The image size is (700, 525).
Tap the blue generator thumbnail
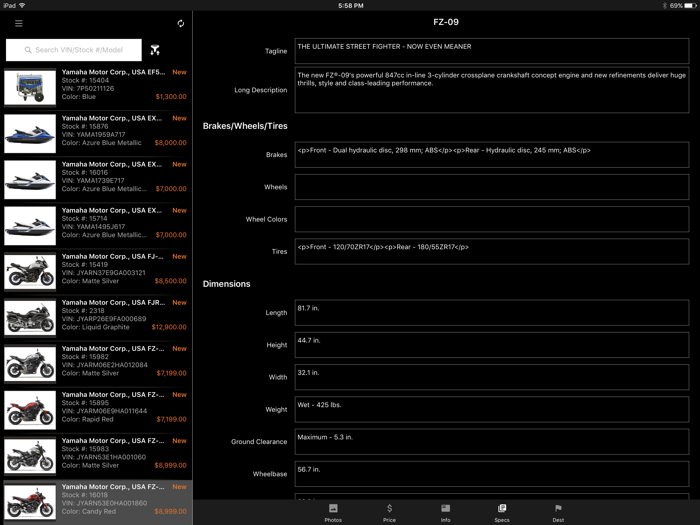pos(30,87)
